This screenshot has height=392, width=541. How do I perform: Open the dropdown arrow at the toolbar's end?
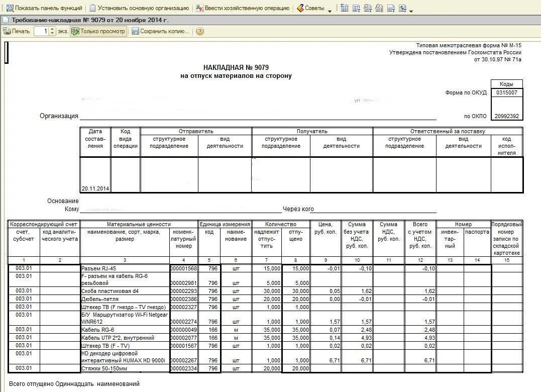(x=411, y=11)
